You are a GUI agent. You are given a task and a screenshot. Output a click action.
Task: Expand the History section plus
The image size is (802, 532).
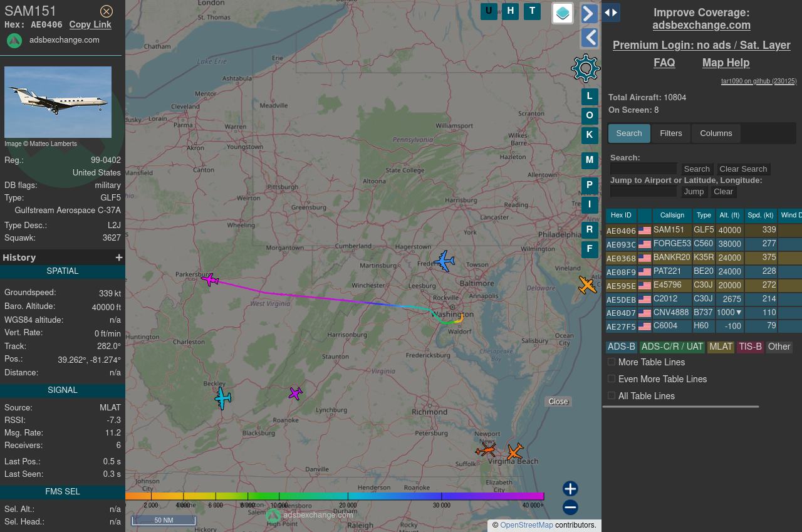coord(119,258)
